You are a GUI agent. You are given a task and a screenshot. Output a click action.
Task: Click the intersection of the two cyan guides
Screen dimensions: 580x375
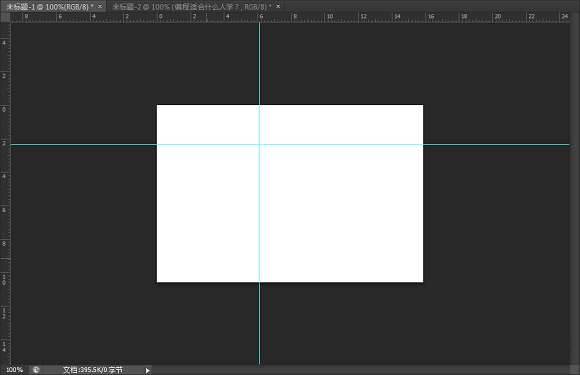259,144
